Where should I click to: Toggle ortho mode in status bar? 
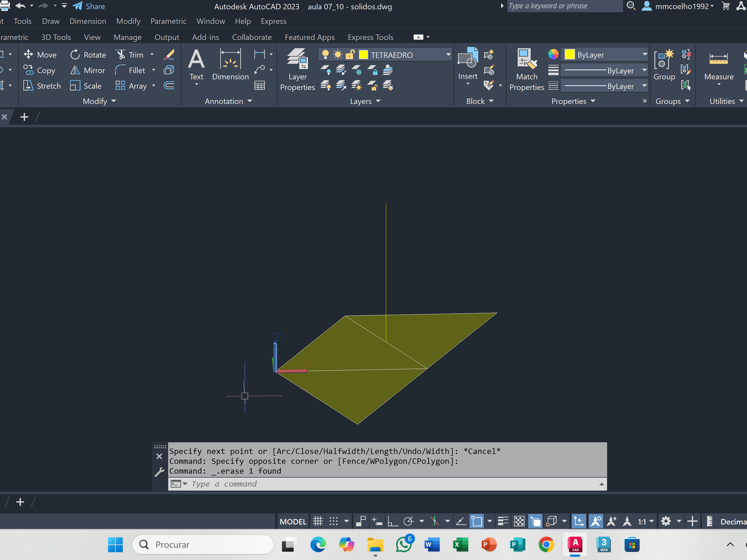(392, 522)
